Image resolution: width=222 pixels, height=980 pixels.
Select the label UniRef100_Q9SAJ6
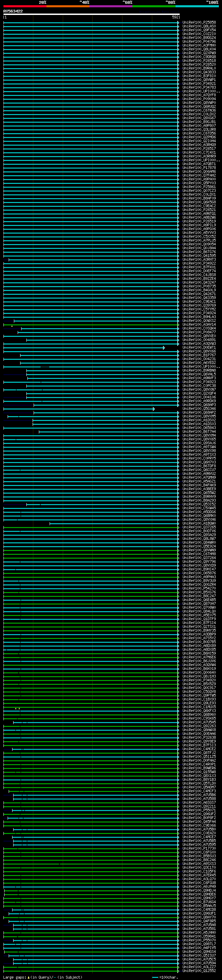pos(199,443)
